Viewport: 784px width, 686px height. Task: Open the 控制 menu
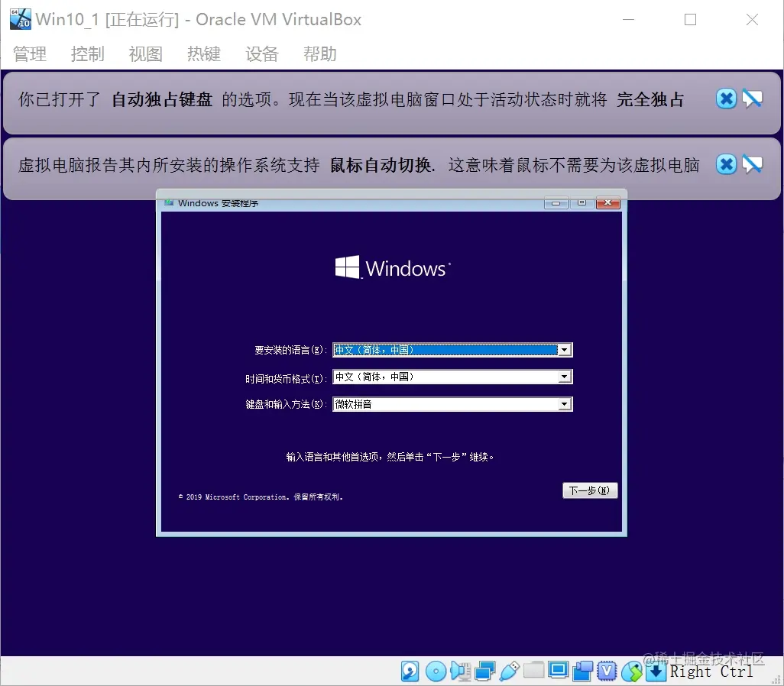(88, 53)
